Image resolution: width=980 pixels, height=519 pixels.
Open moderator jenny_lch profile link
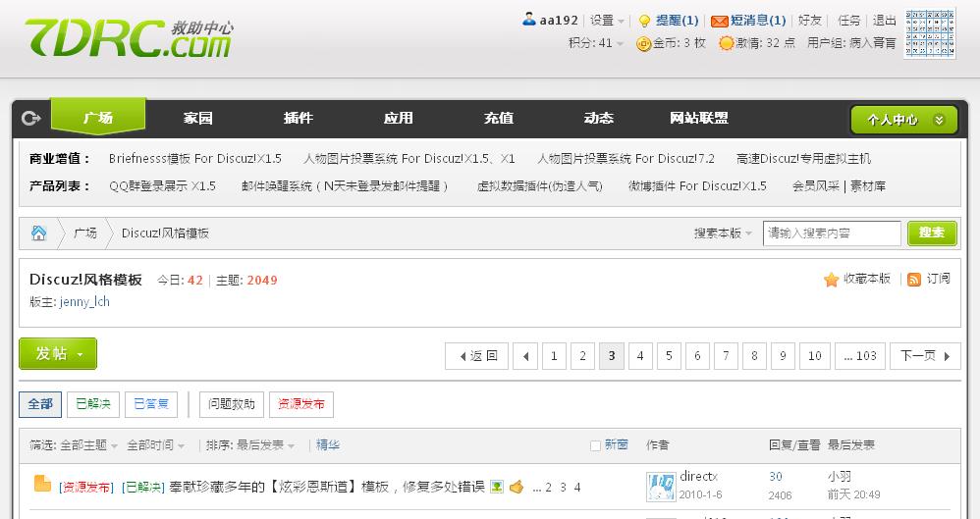(x=84, y=302)
